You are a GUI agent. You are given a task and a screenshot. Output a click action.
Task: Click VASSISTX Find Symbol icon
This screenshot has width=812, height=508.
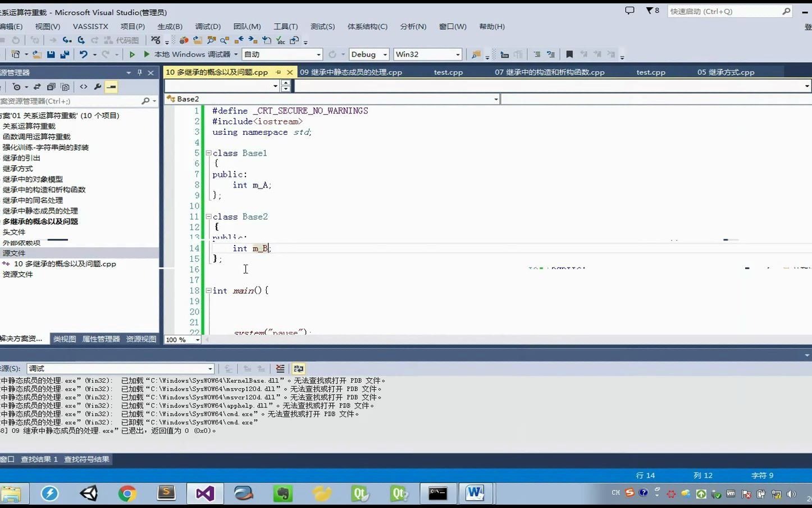coord(211,40)
